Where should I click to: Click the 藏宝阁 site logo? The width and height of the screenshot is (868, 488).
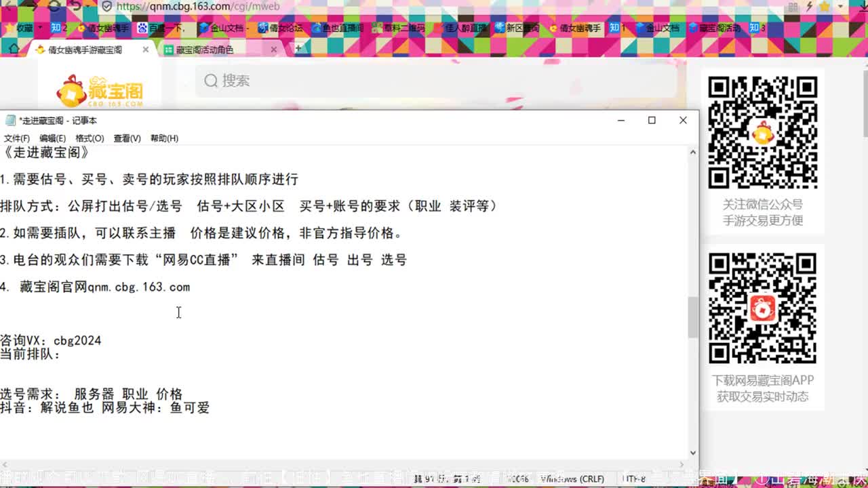100,89
